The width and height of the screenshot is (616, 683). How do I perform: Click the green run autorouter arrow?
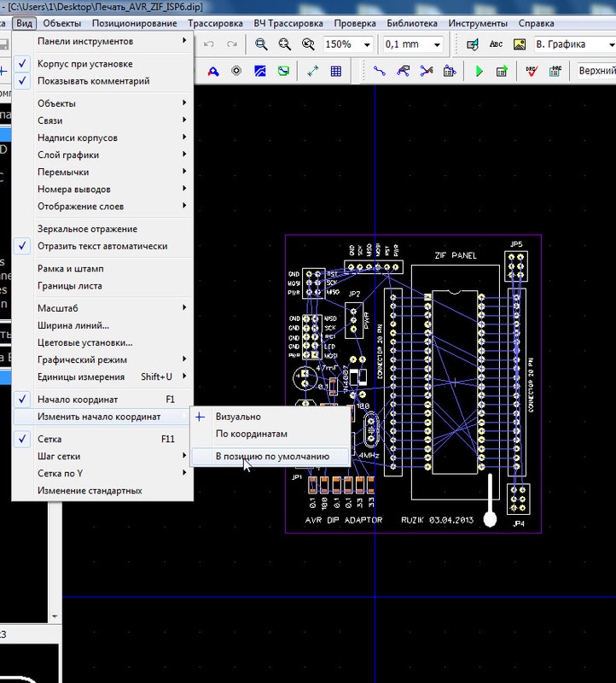(479, 71)
